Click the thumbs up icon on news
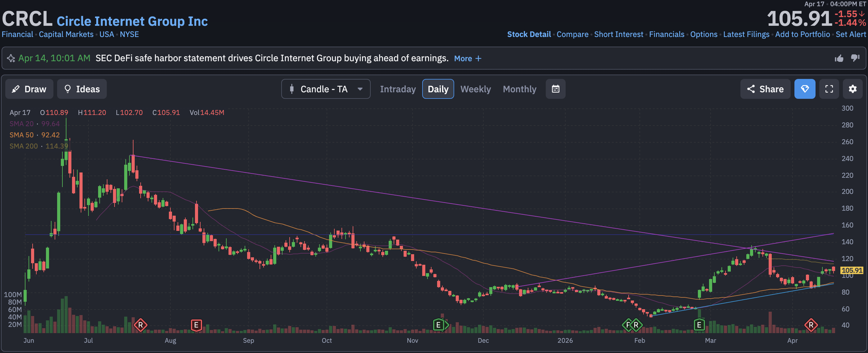The width and height of the screenshot is (868, 353). point(839,58)
